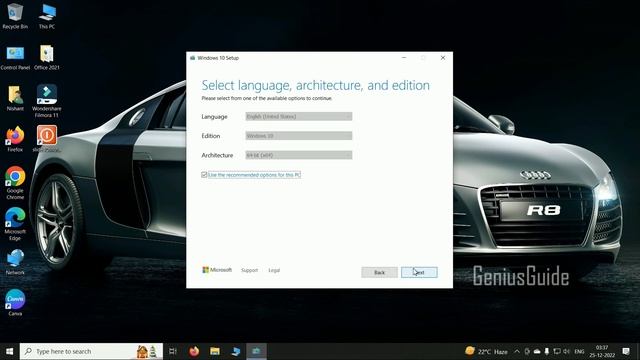Image resolution: width=640 pixels, height=360 pixels.
Task: Open the blue taskbar app next to File Explorer
Action: click(x=236, y=351)
